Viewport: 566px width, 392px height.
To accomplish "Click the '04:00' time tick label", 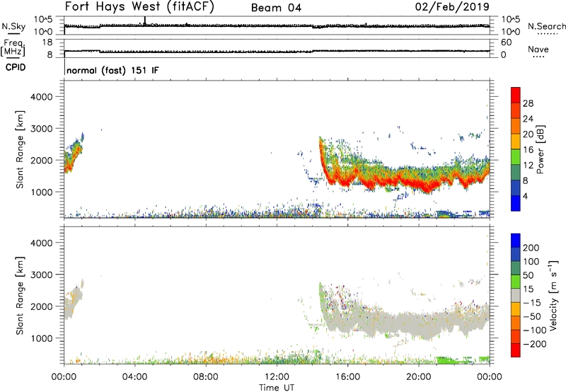I will coord(135,377).
